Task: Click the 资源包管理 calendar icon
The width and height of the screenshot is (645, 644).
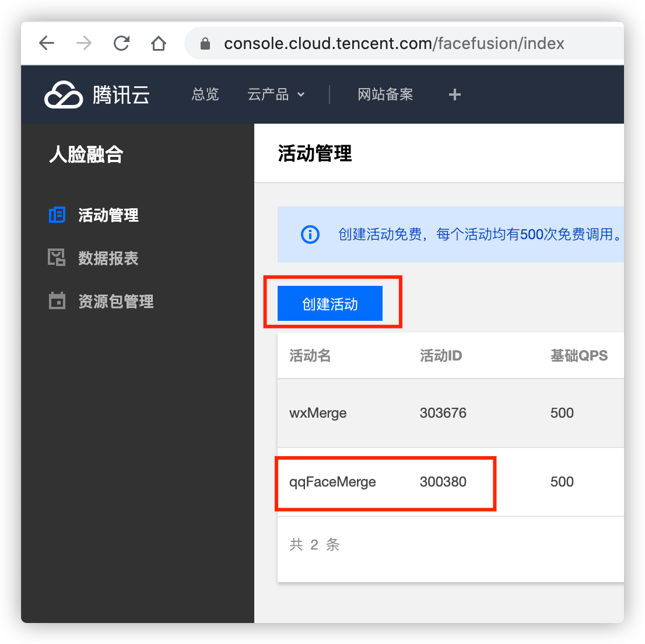Action: point(57,300)
